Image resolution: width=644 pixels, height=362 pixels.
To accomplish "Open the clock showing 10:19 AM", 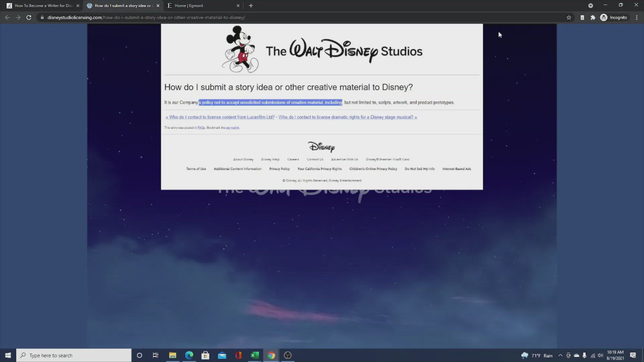I will coord(615,355).
